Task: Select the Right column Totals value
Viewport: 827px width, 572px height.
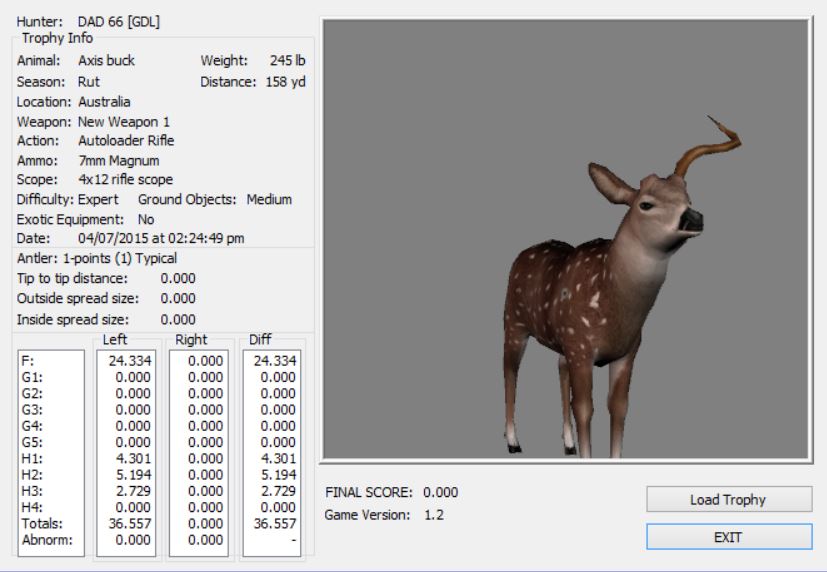Action: pos(204,523)
